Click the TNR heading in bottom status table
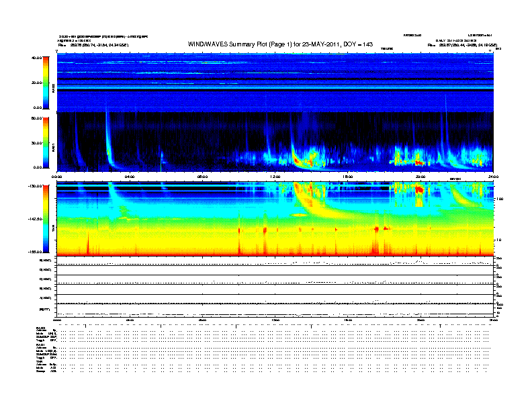 [39, 361]
